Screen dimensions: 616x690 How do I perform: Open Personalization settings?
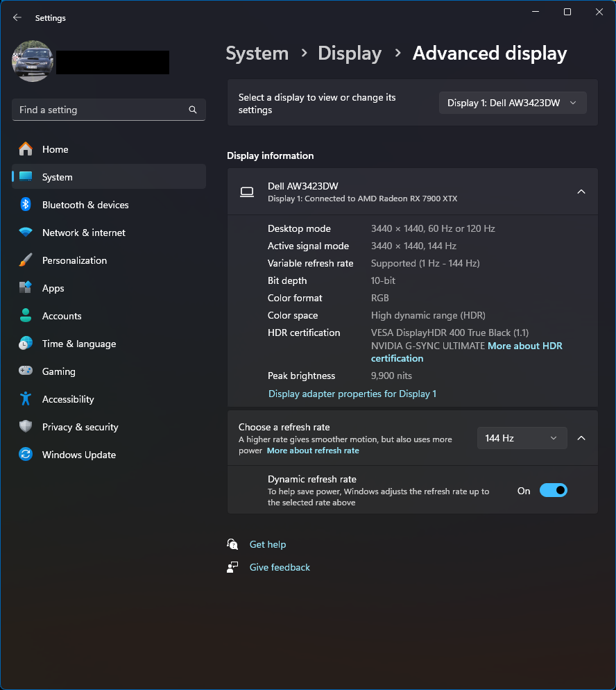109,260
